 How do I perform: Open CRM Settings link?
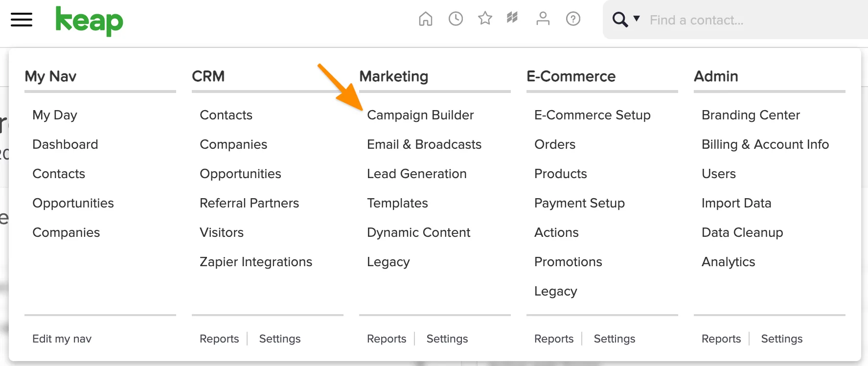tap(280, 339)
